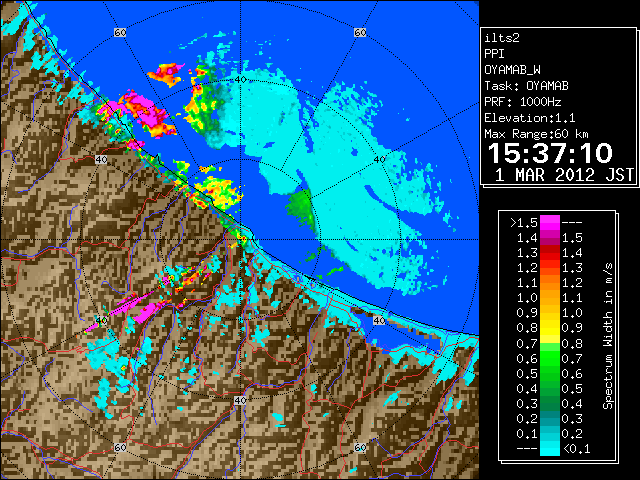Image resolution: width=640 pixels, height=480 pixels.
Task: Click the '40' ring label due south of the radar
Action: [x=240, y=400]
